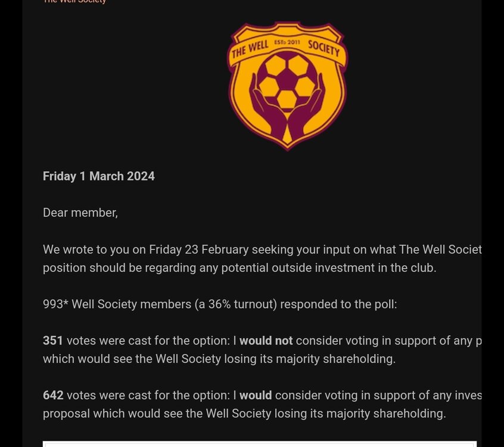Open The Well Society sender link at top
This screenshot has width=504, height=447.
(74, 2)
